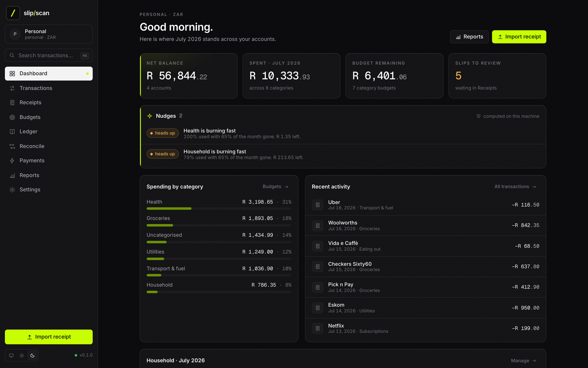Open Dashboard from the sidebar
The image size is (588, 368).
coord(49,74)
